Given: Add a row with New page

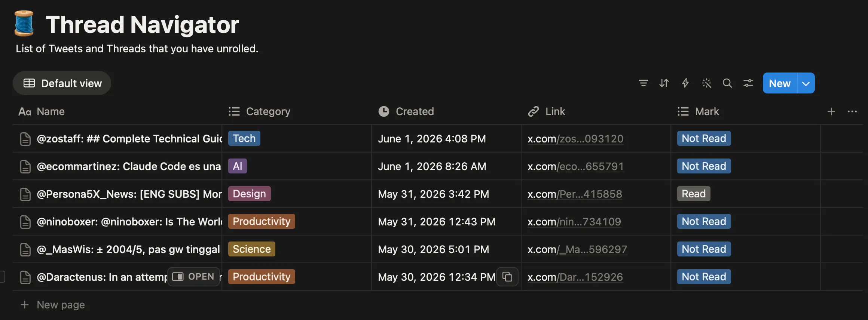Looking at the screenshot, I should 52,305.
